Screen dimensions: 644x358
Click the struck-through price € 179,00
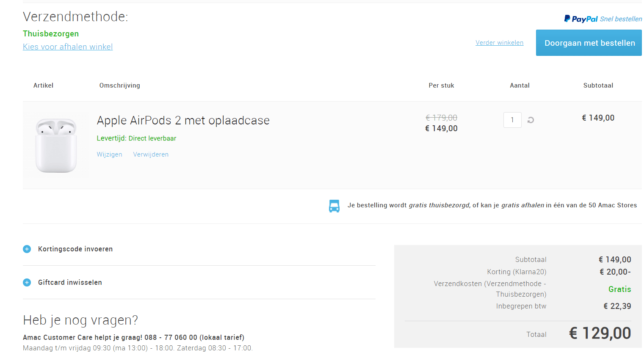coord(441,118)
